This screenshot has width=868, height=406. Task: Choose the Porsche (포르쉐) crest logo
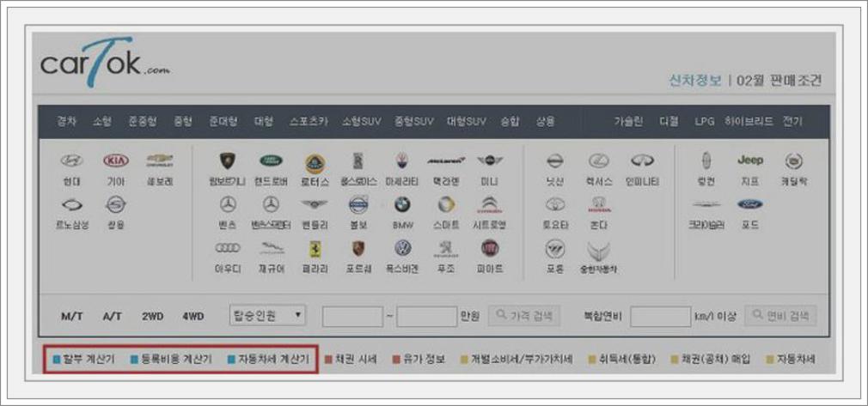click(358, 248)
